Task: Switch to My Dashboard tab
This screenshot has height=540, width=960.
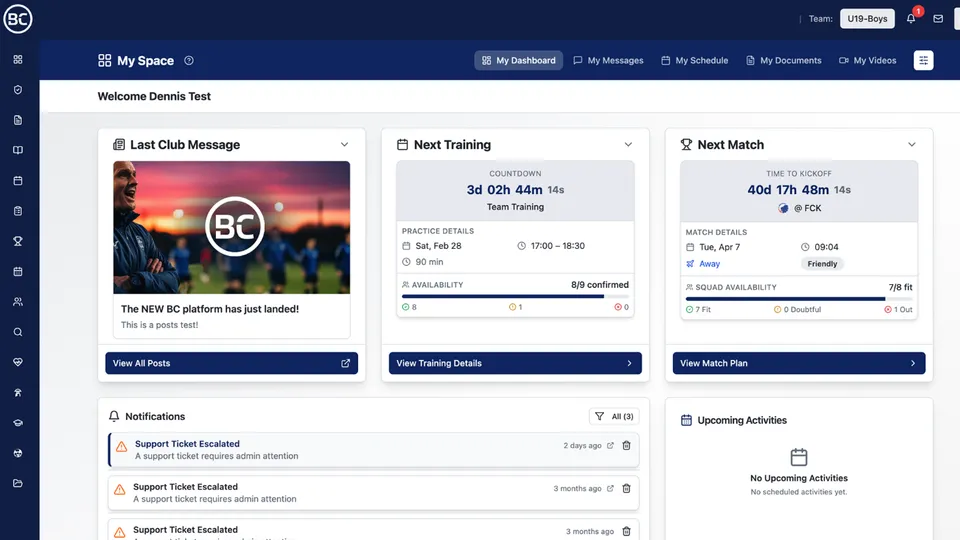Action: [x=519, y=60]
